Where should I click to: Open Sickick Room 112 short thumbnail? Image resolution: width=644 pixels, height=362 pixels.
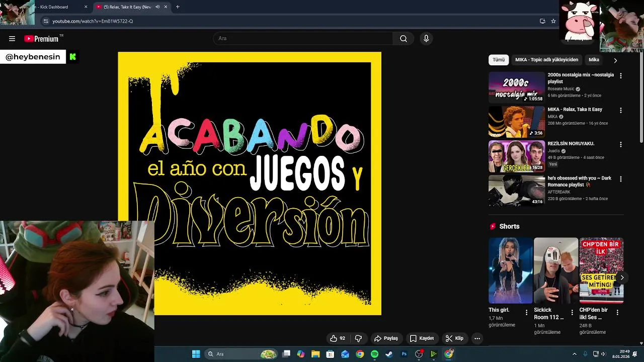point(556,270)
